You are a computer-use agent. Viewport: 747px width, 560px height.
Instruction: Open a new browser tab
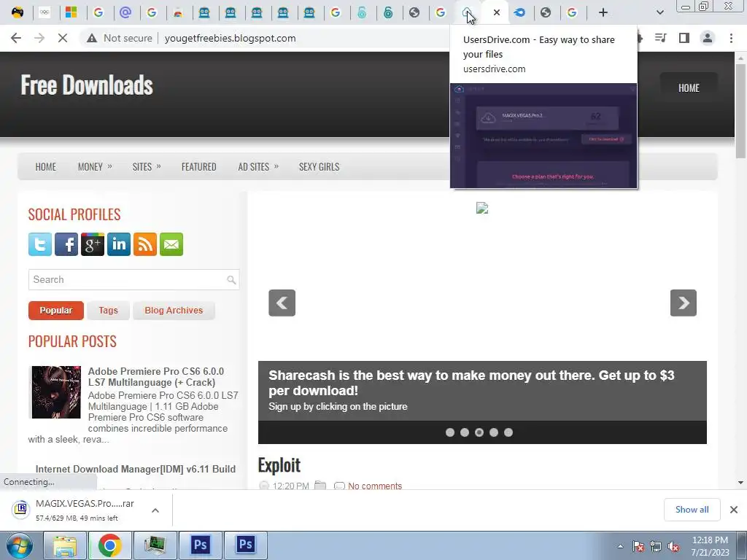tap(603, 12)
